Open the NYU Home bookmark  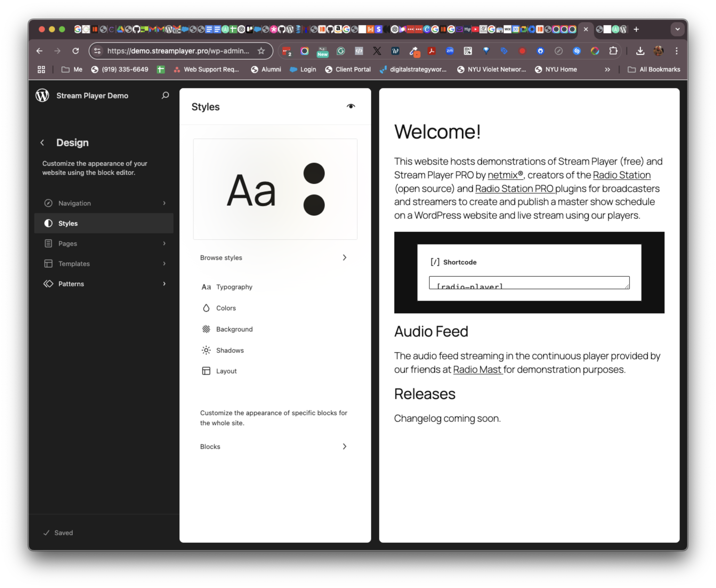pos(556,70)
